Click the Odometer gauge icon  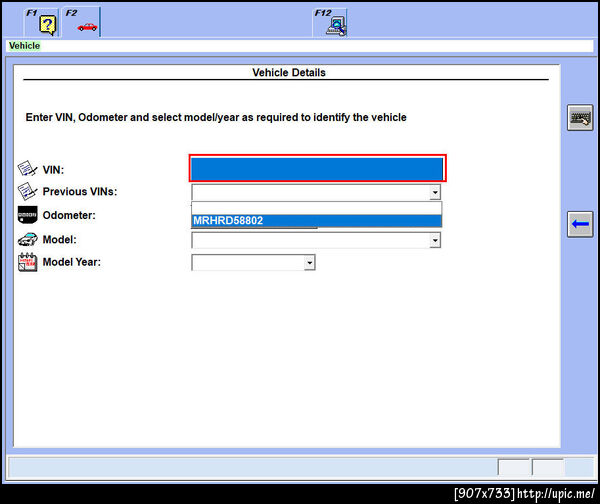pyautogui.click(x=27, y=215)
